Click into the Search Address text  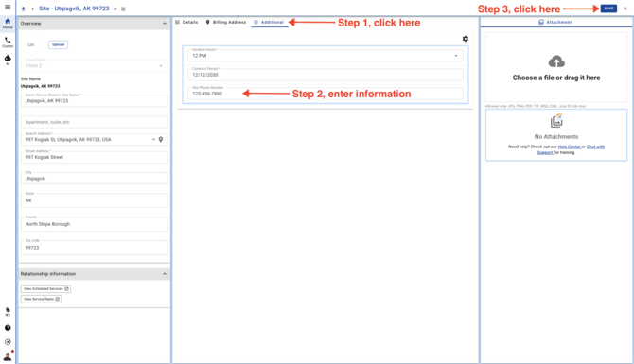coord(68,139)
